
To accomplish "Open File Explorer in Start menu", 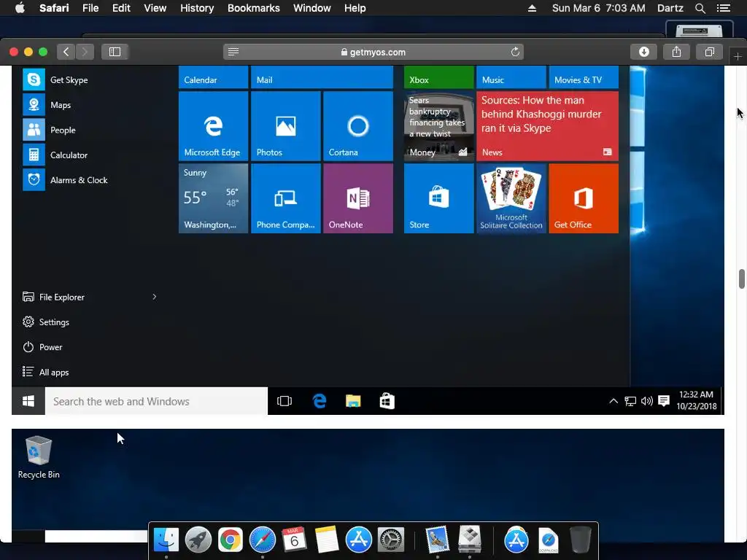I will (53, 297).
